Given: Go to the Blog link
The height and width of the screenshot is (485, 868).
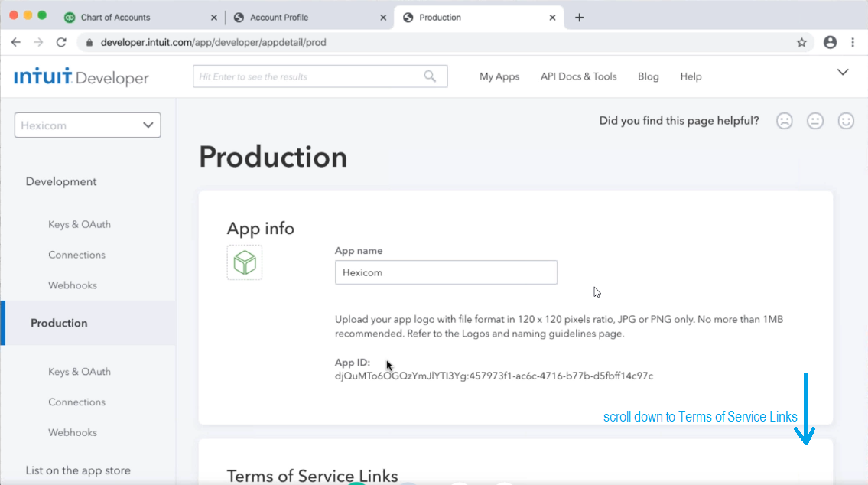Looking at the screenshot, I should click(x=649, y=76).
